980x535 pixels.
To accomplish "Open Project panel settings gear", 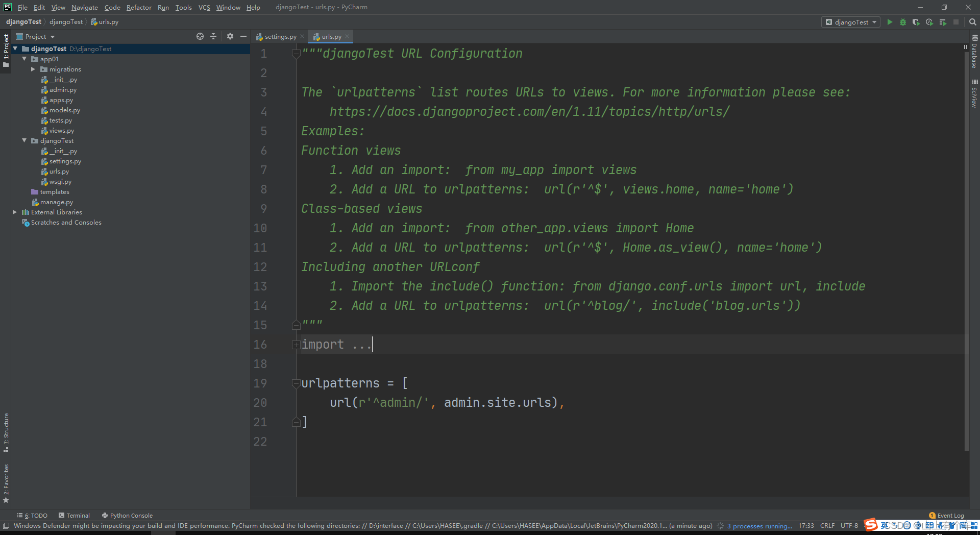I will pos(230,36).
